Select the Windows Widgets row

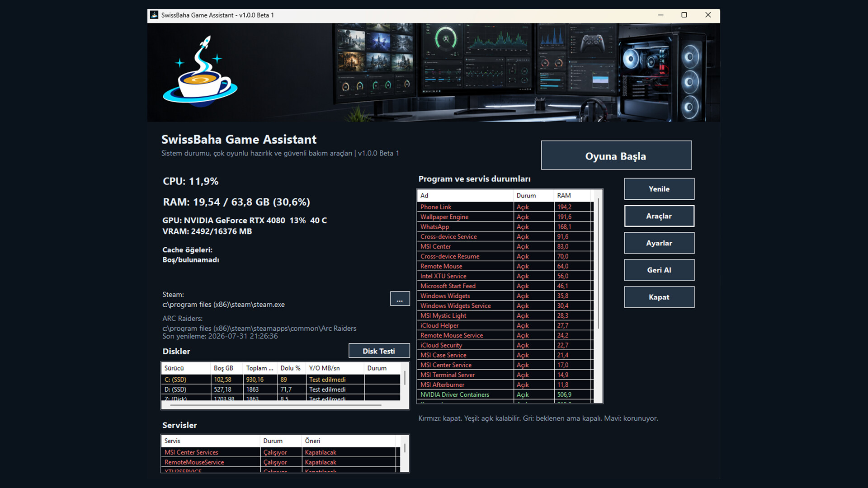[505, 296]
